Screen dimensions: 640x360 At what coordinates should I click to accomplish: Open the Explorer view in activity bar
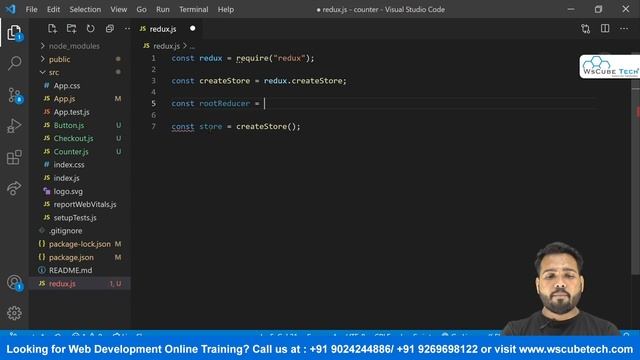(x=14, y=33)
